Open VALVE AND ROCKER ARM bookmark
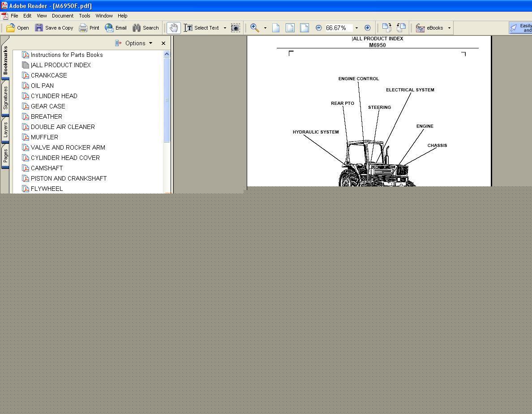This screenshot has height=414, width=532. 68,147
